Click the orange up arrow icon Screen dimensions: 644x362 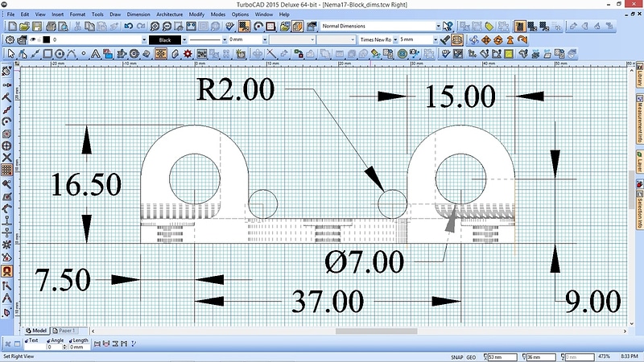[x=510, y=39]
